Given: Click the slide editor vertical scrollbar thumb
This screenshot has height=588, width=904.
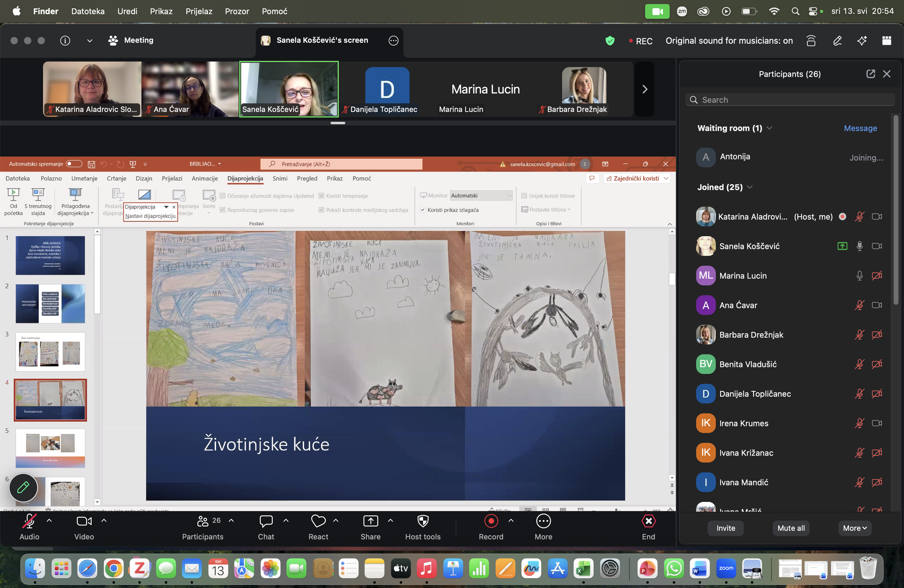Looking at the screenshot, I should click(672, 279).
